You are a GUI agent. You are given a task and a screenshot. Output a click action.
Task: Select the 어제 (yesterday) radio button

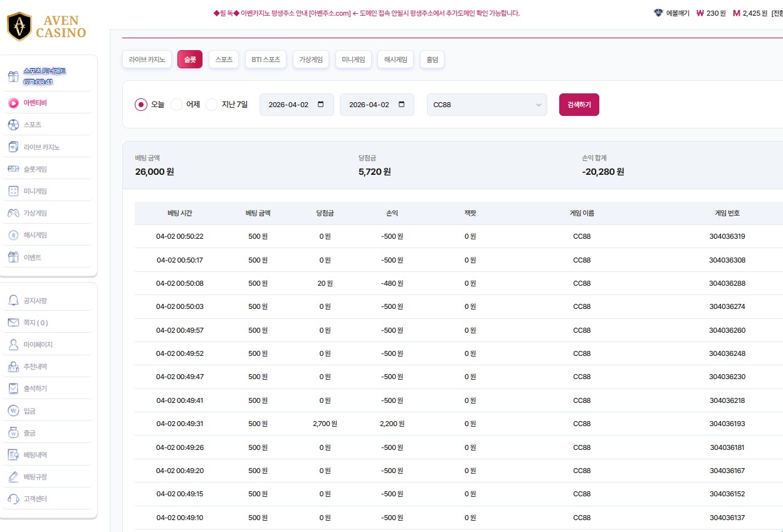click(x=177, y=105)
